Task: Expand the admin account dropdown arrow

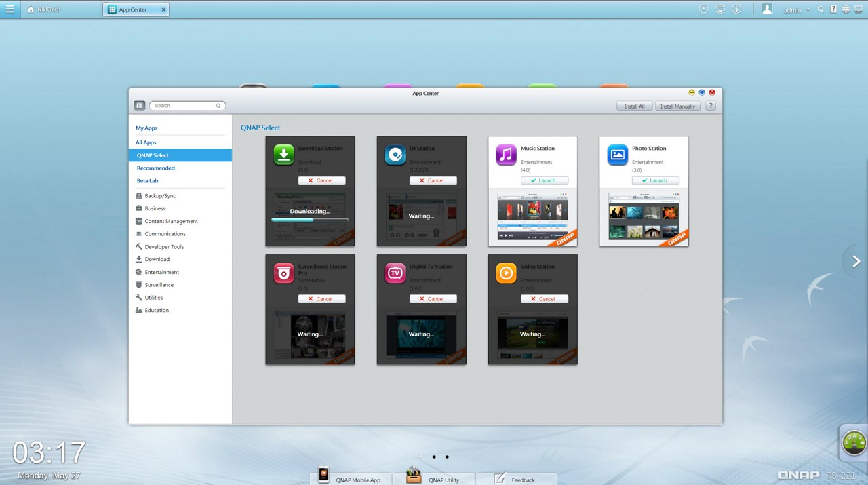Action: coord(808,9)
